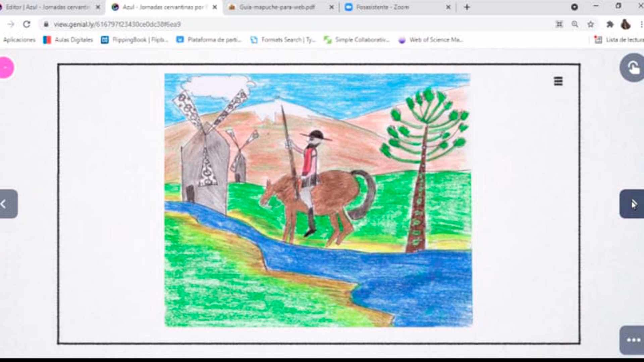Go back to the previous slide
Screen dimensions: 644x362
click(7, 204)
